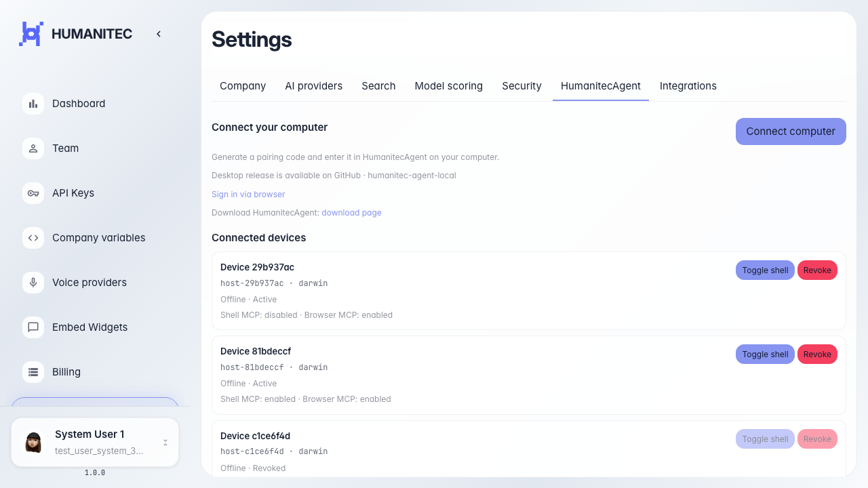The image size is (868, 488).
Task: Follow the Sign in via browser link
Action: click(248, 195)
